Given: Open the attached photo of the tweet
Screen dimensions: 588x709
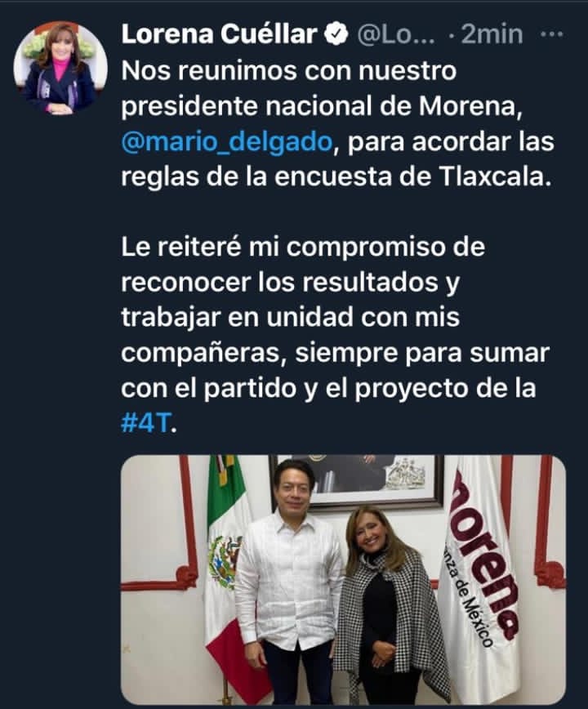Looking at the screenshot, I should pos(343,580).
